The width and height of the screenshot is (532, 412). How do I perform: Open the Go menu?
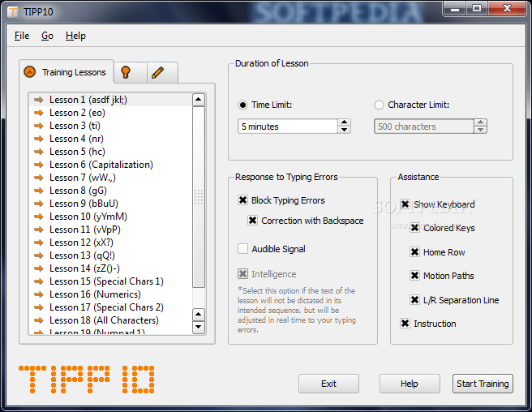point(47,36)
